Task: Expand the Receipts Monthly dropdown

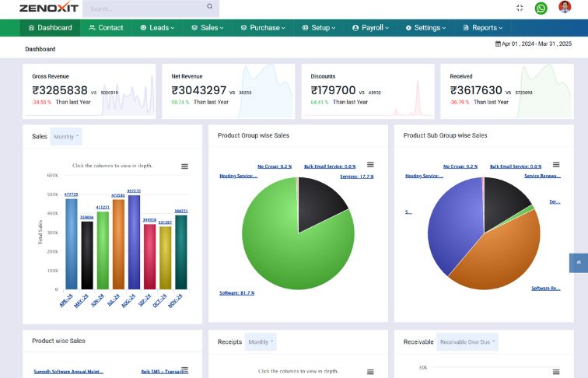Action: pos(260,341)
